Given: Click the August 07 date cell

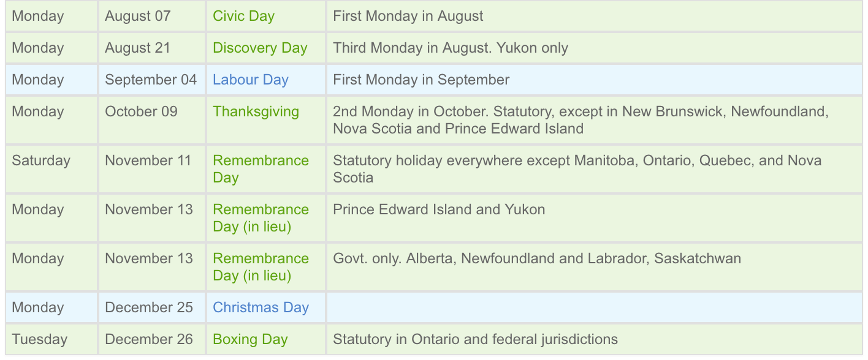Looking at the screenshot, I should coord(137,16).
